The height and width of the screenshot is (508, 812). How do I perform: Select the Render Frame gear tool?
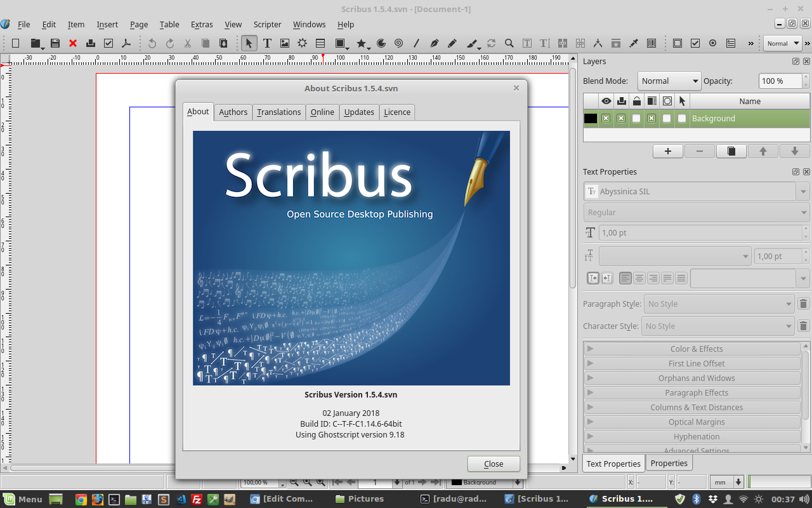303,43
